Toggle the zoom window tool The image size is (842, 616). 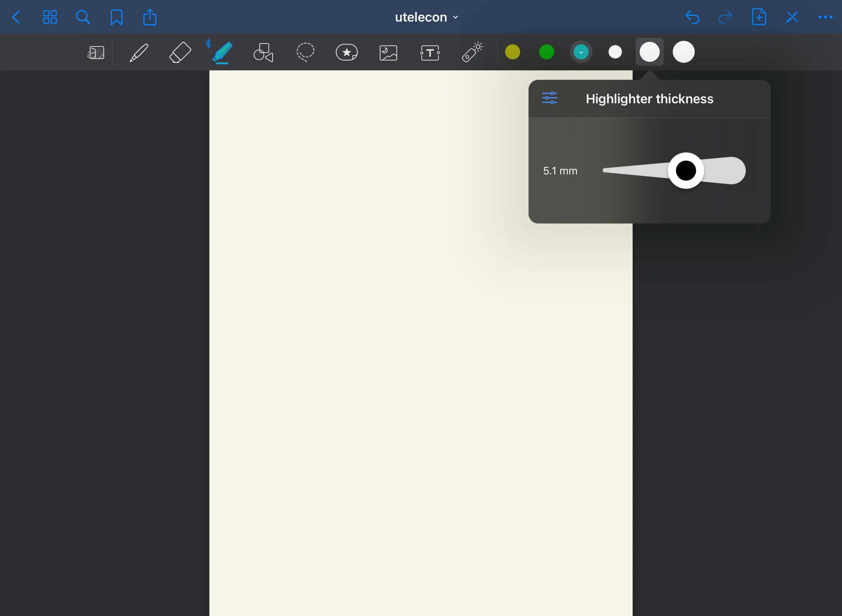pyautogui.click(x=96, y=53)
